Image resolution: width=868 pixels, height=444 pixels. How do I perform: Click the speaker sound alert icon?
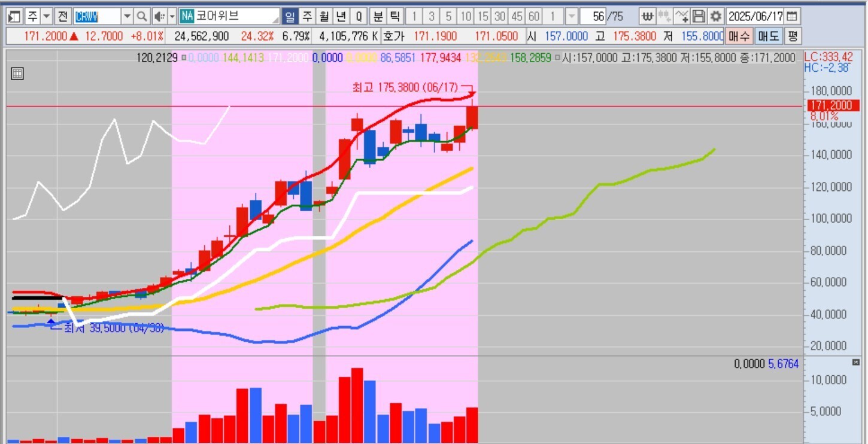point(159,16)
